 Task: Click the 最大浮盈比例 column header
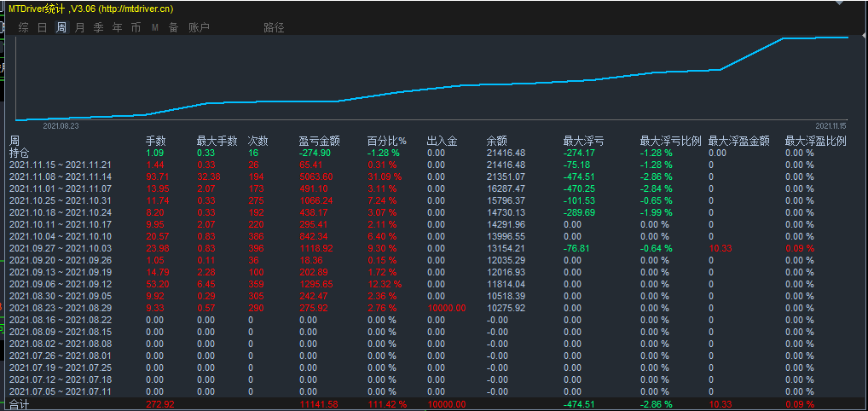(816, 142)
